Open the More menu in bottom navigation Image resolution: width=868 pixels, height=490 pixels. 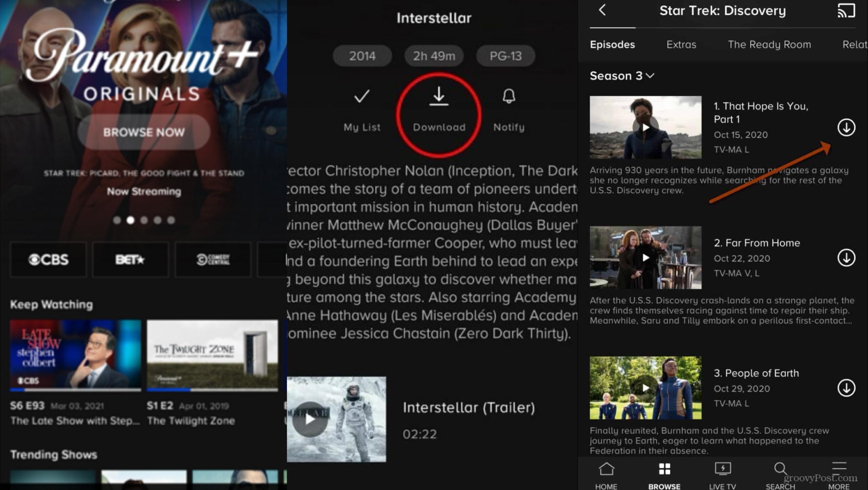click(x=839, y=475)
